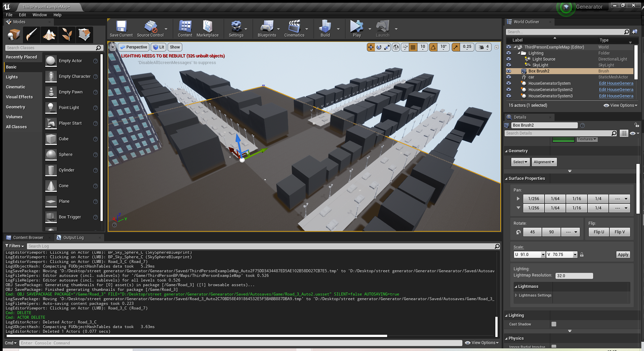Viewport: 644px width, 351px height.
Task: Open the Alignment dropdown under Geometry
Action: 544,162
